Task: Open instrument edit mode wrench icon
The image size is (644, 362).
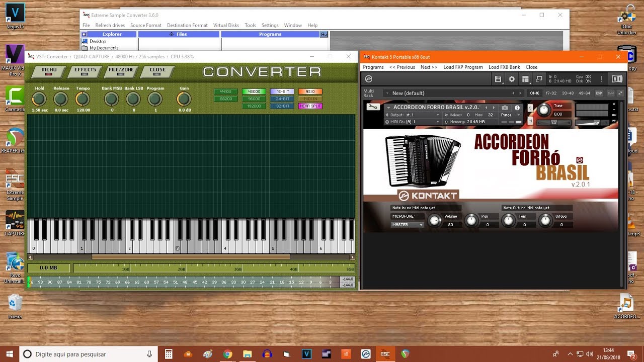Action: pyautogui.click(x=373, y=107)
